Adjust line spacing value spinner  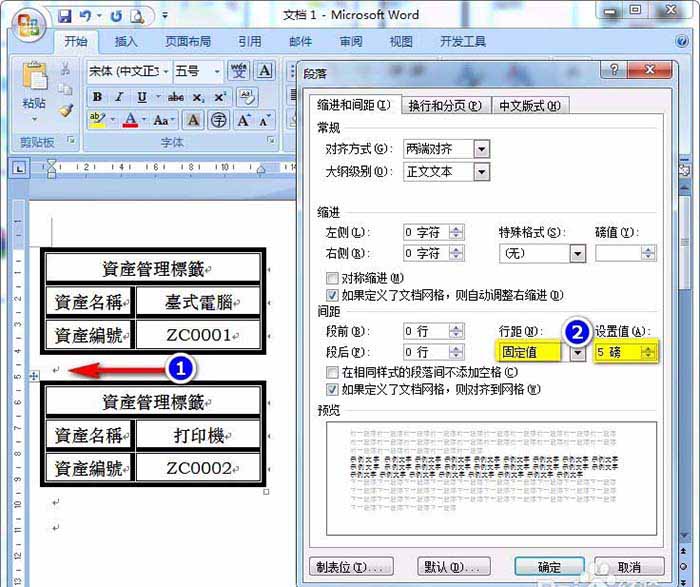648,352
